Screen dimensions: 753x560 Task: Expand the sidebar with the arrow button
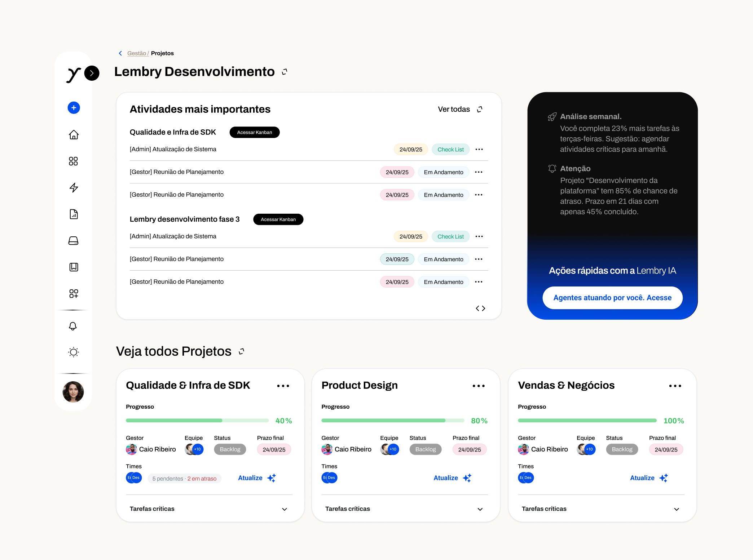(x=92, y=73)
